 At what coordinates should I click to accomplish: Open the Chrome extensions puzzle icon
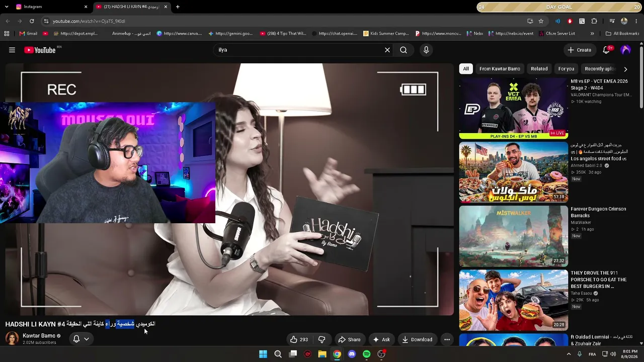(x=594, y=21)
